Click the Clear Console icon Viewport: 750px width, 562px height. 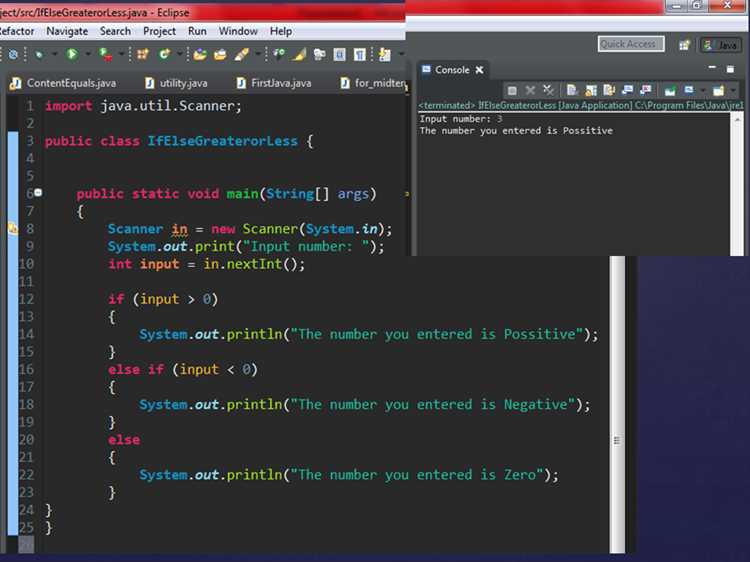pyautogui.click(x=572, y=90)
